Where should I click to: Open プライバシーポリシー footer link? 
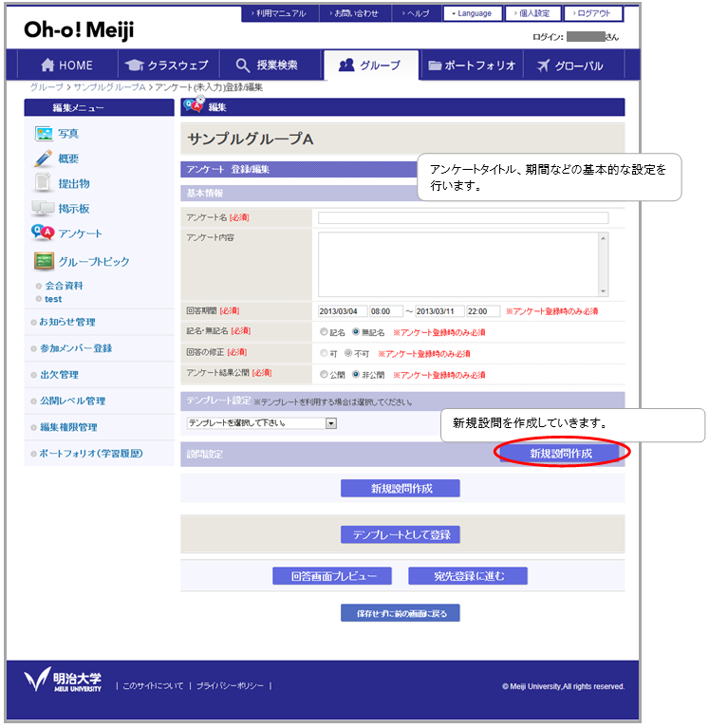pos(230,685)
